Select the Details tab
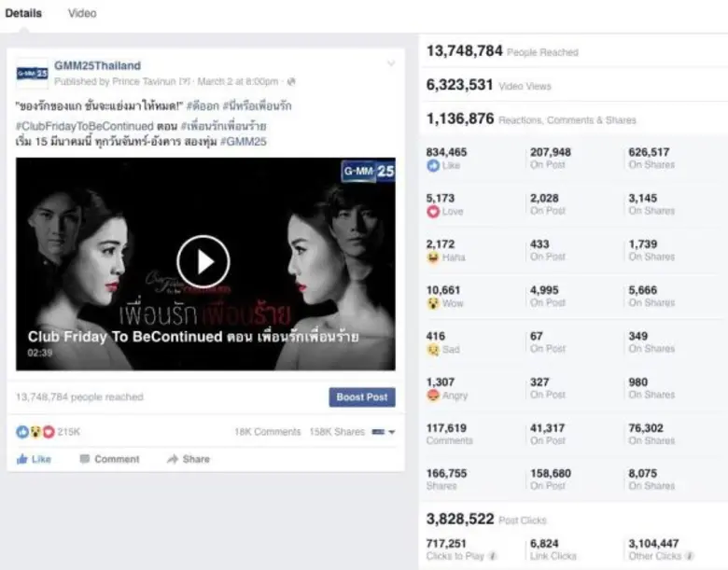The height and width of the screenshot is (570, 728). [x=23, y=13]
